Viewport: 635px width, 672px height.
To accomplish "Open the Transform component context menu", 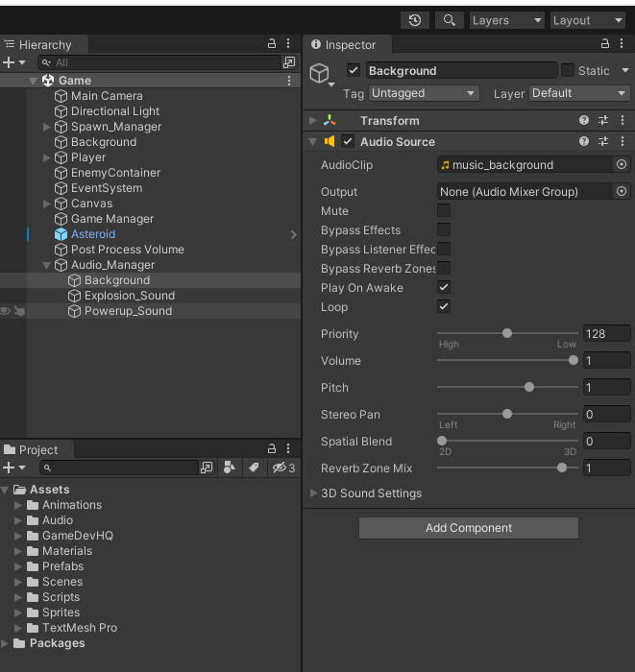I will [623, 120].
